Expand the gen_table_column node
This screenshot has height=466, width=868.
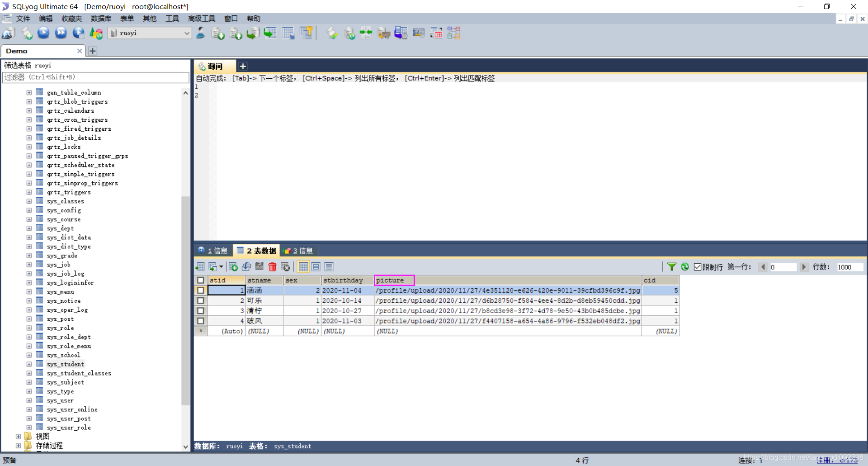29,92
